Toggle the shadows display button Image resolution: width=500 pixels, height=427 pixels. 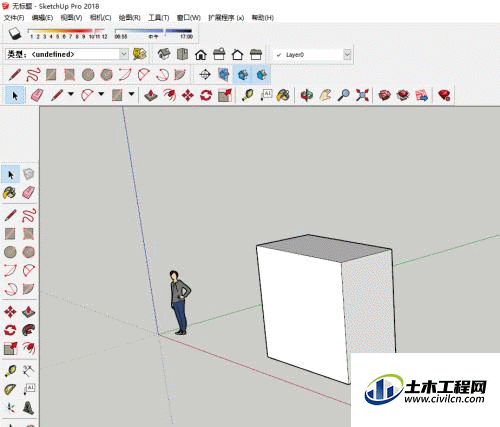click(x=15, y=33)
